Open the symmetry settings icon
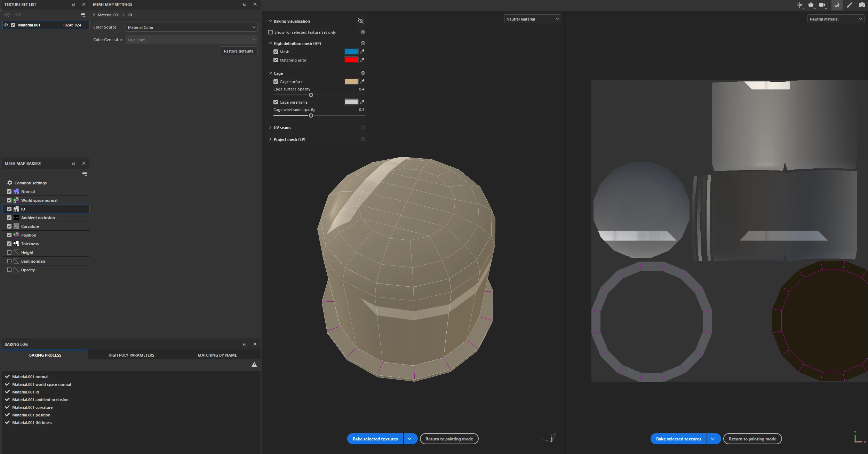868x454 pixels. (799, 5)
